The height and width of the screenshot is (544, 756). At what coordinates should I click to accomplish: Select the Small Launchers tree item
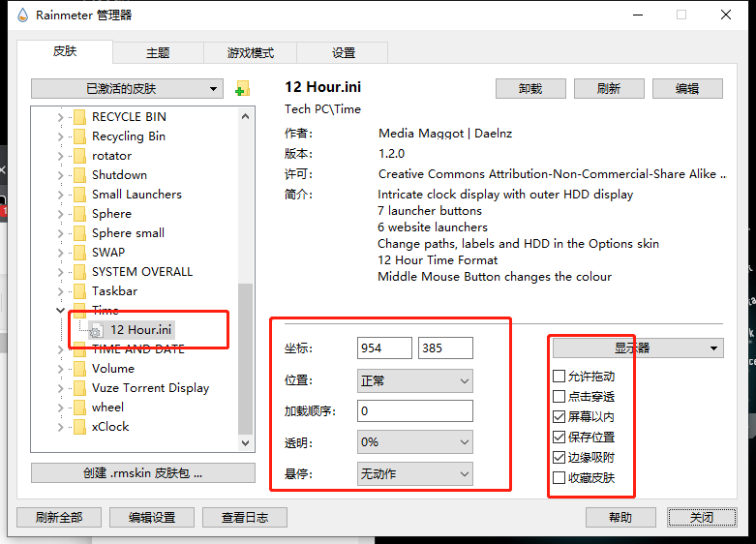pyautogui.click(x=136, y=195)
